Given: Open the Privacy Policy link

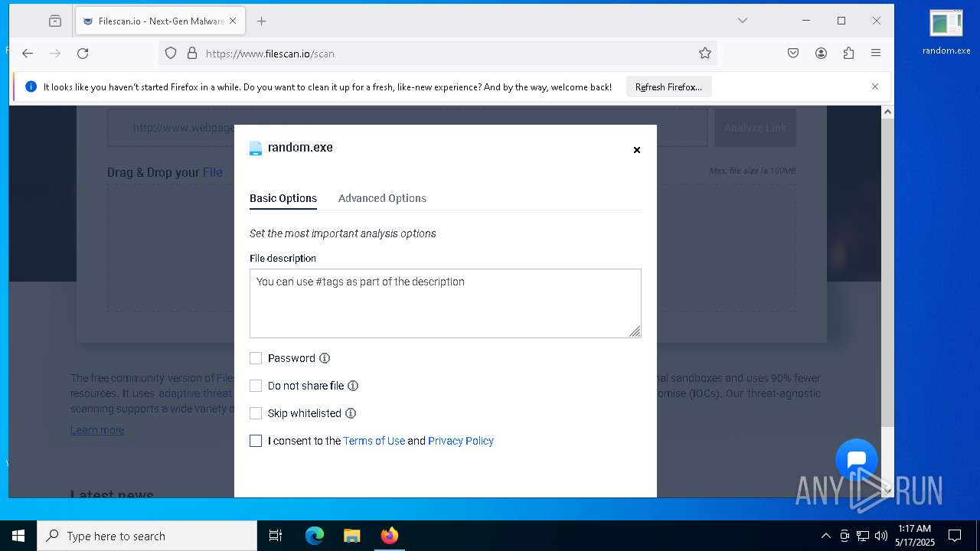Looking at the screenshot, I should (x=461, y=441).
